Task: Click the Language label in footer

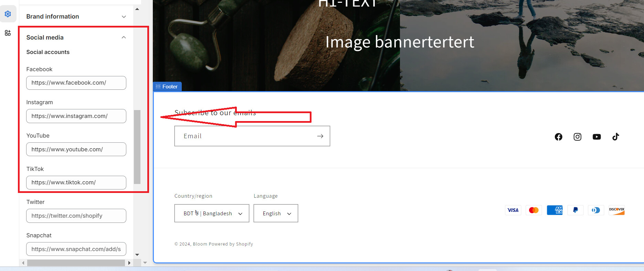Action: pos(265,196)
